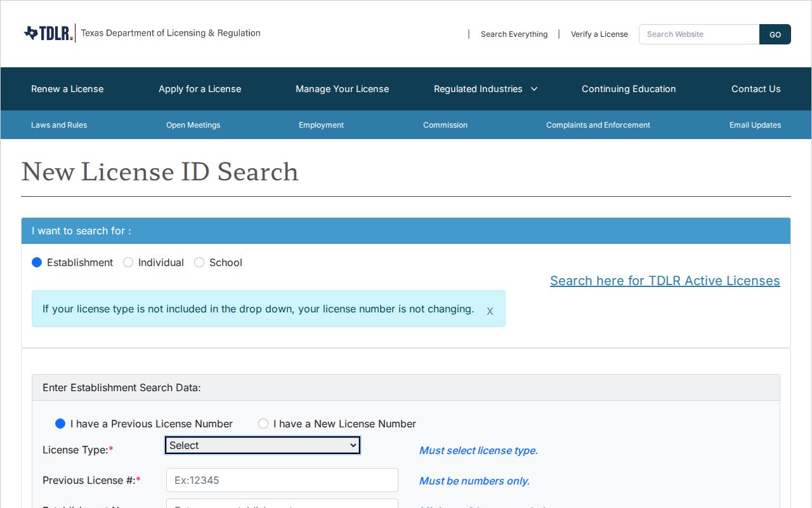Screen dimensions: 812x508
Task: Go to Open Meetings page
Action: click(x=193, y=125)
